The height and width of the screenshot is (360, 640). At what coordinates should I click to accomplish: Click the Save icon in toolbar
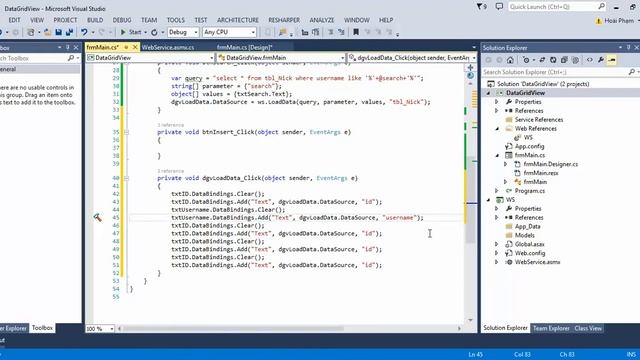pyautogui.click(x=58, y=32)
